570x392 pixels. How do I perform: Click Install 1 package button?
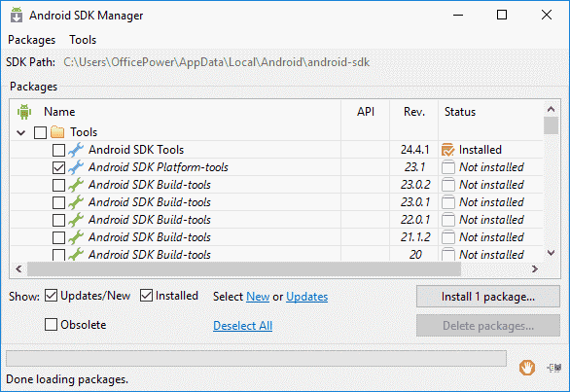tap(488, 297)
